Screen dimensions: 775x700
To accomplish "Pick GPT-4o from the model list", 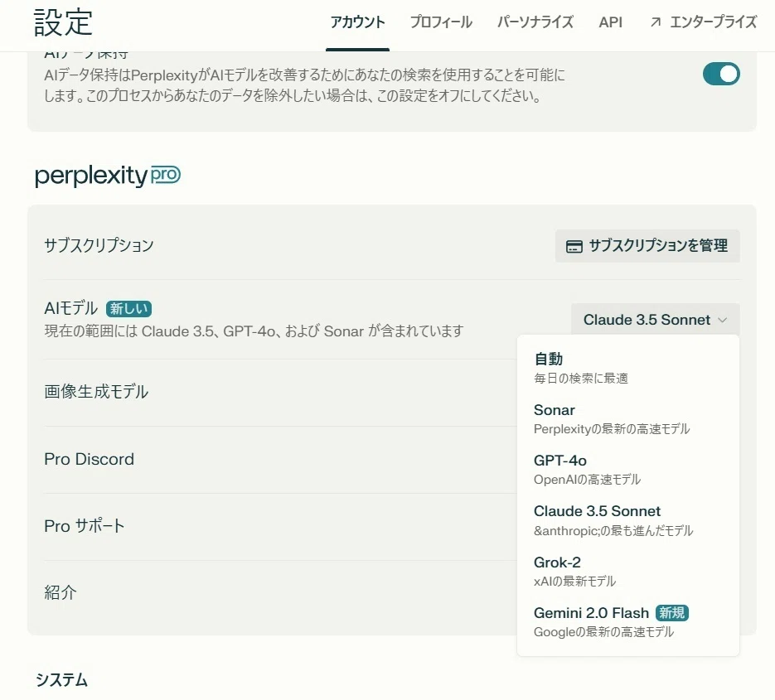I will [627, 470].
